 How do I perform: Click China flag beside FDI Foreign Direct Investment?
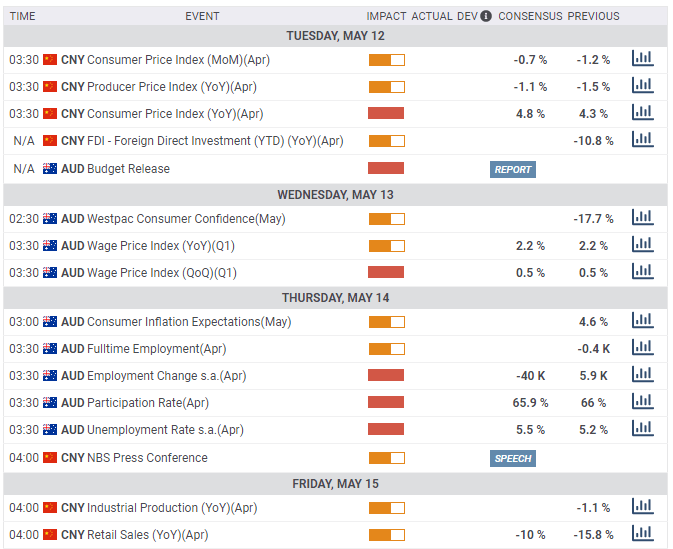click(50, 141)
